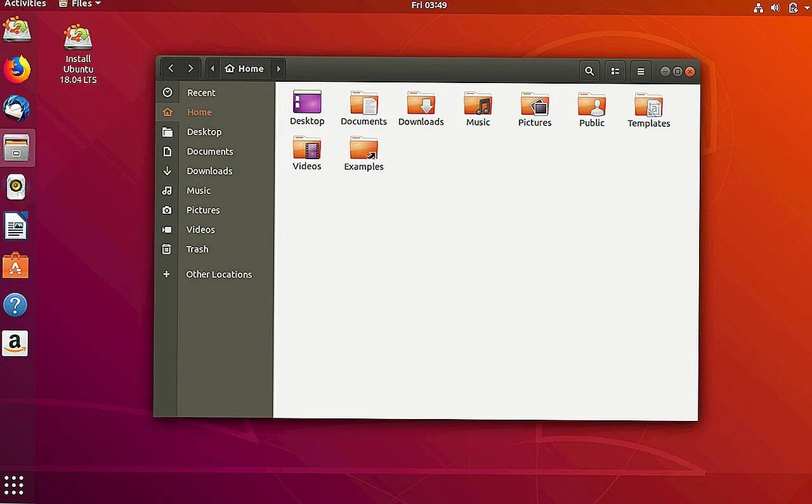Click the Downloads folder name label
This screenshot has height=504, width=812.
[421, 122]
